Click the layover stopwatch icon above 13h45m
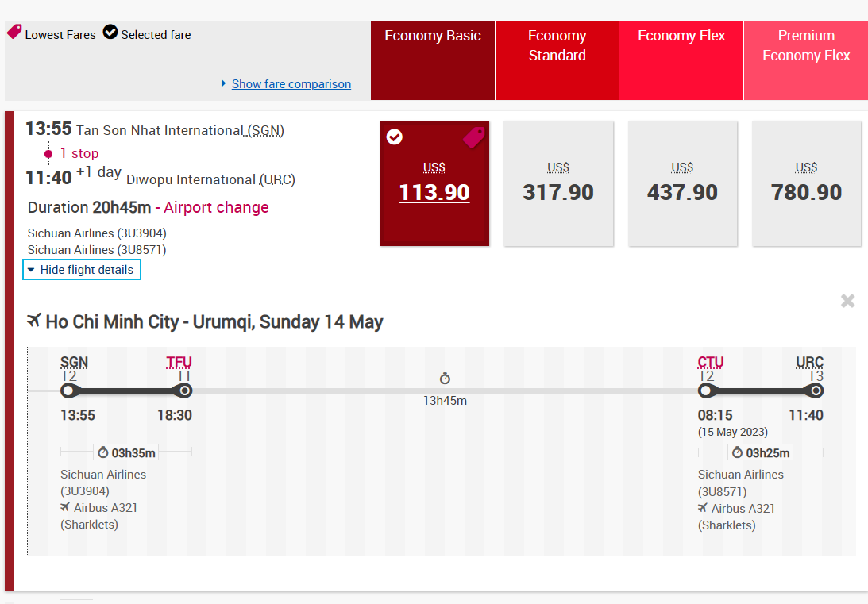 click(445, 379)
